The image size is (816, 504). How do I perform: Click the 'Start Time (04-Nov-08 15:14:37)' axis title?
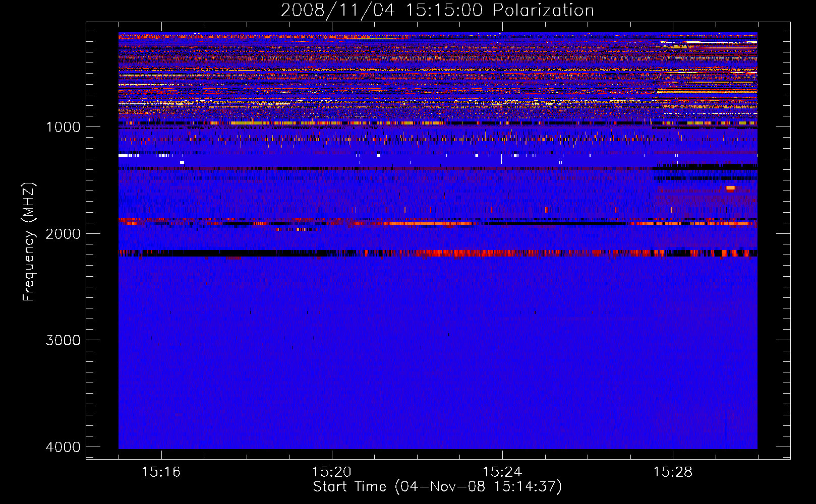437,487
